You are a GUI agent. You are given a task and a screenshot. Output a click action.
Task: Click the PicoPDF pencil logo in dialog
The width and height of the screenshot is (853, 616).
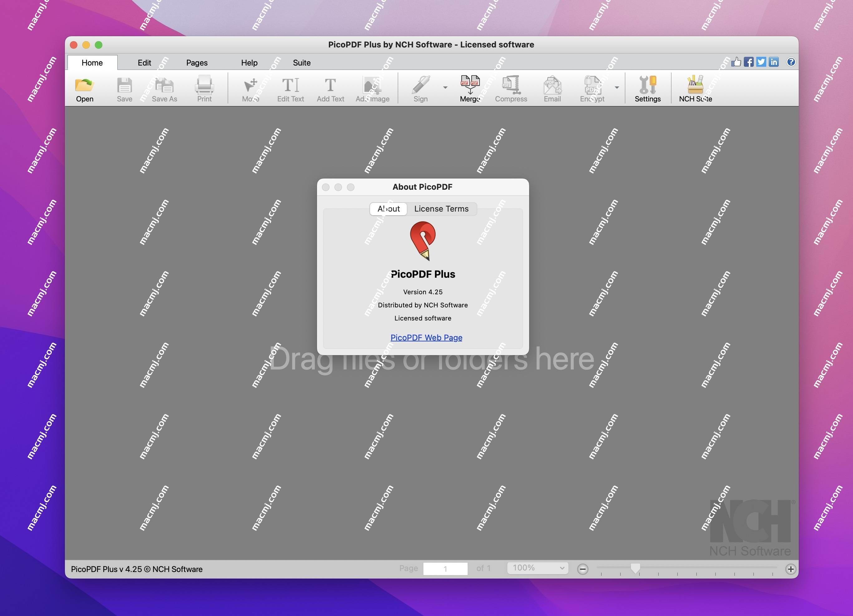coord(423,241)
